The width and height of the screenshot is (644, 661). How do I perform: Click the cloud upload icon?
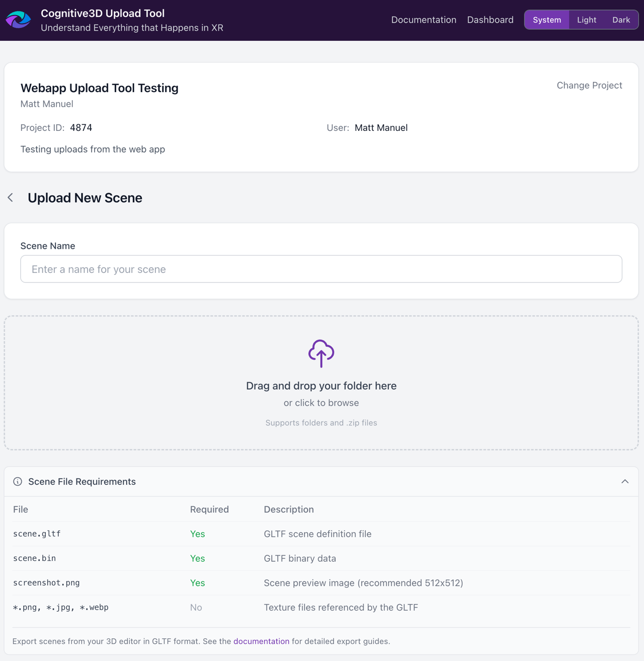321,353
